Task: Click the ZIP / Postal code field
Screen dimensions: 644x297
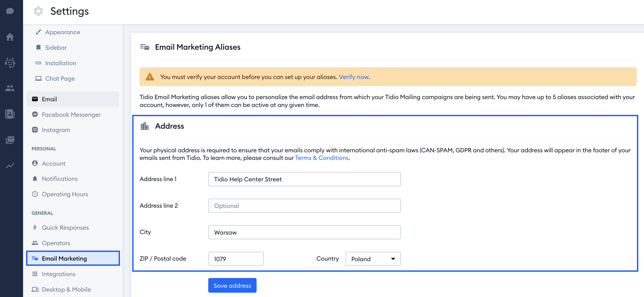Action: [x=236, y=259]
